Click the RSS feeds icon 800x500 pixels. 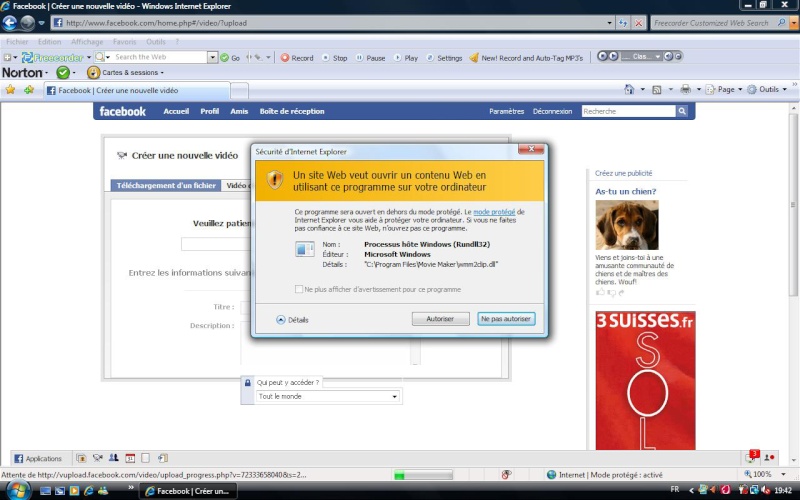[x=657, y=89]
